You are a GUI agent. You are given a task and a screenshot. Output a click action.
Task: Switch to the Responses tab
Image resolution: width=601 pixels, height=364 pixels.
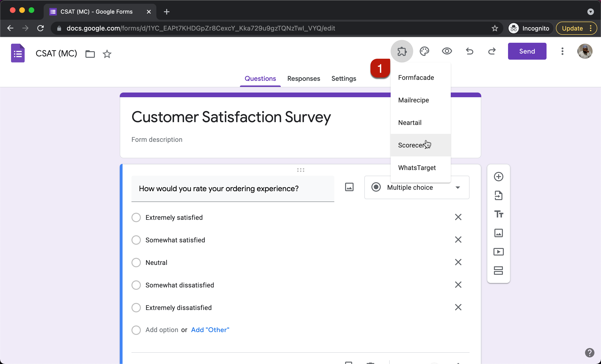(x=303, y=79)
